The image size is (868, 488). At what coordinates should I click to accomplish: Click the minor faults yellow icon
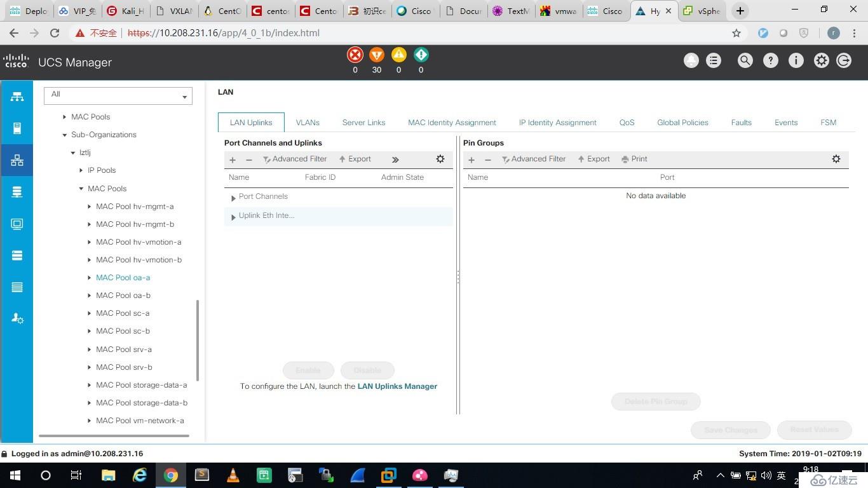click(x=399, y=55)
